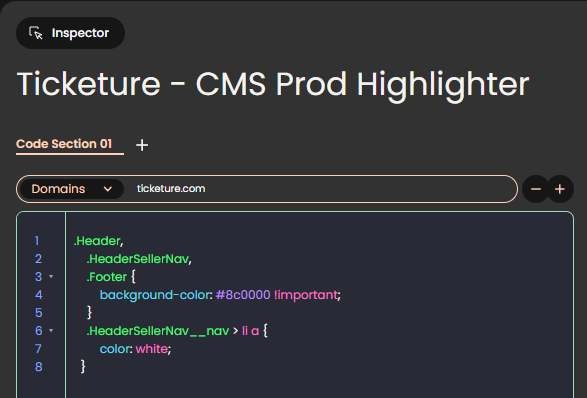Viewport: 587px width, 398px height.
Task: Collapse the .Footer rule fold arrow
Action: coord(51,277)
